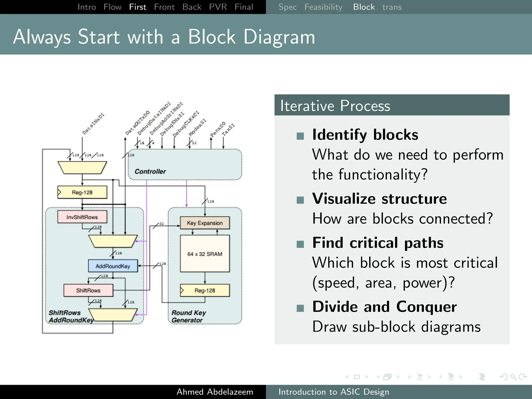532x399 pixels.
Task: Go to next slide arrow beside slide icon
Action: (x=367, y=377)
